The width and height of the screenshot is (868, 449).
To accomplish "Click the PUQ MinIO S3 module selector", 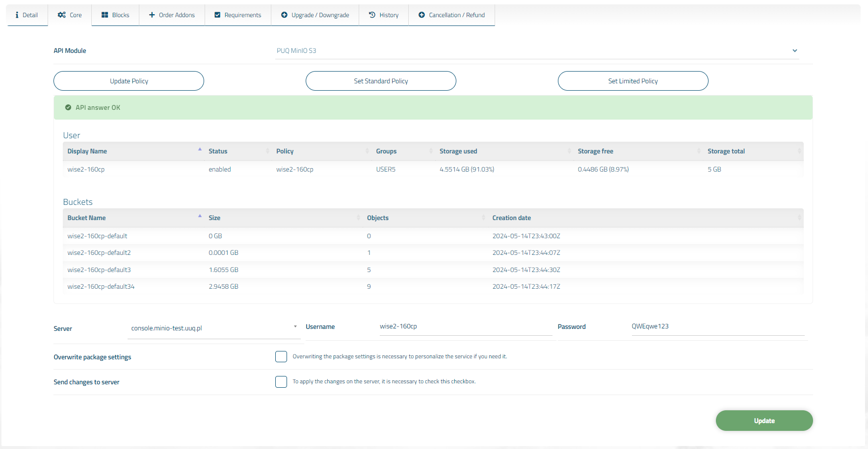I will click(x=537, y=50).
